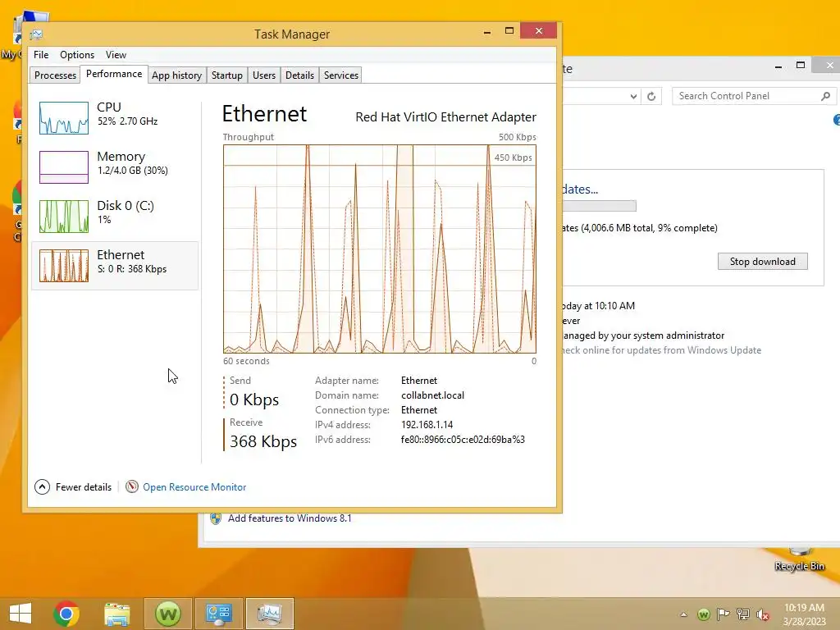Minimize the Control Panel window
The height and width of the screenshot is (630, 840).
778,66
